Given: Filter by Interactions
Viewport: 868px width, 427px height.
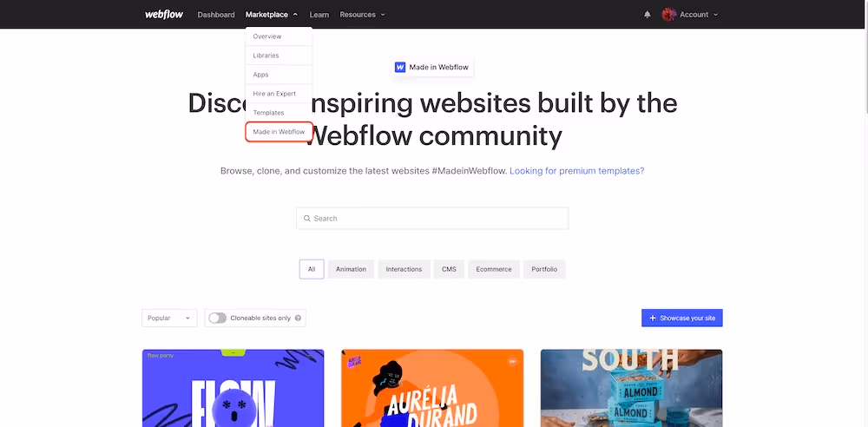Looking at the screenshot, I should point(404,269).
